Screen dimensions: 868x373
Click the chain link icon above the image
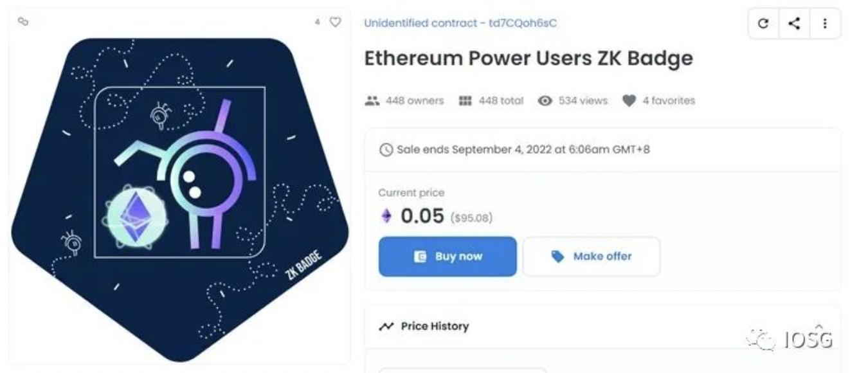[x=23, y=22]
